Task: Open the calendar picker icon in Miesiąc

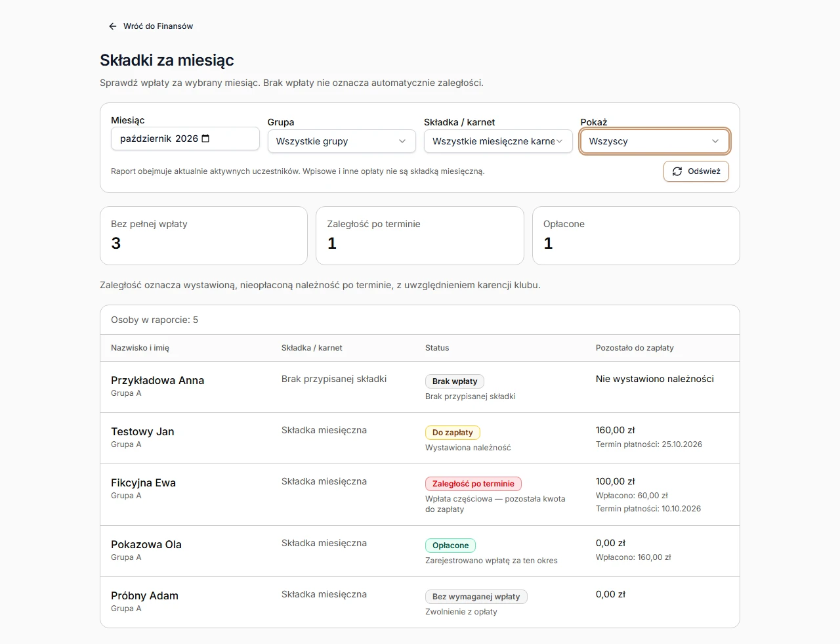Action: point(205,139)
